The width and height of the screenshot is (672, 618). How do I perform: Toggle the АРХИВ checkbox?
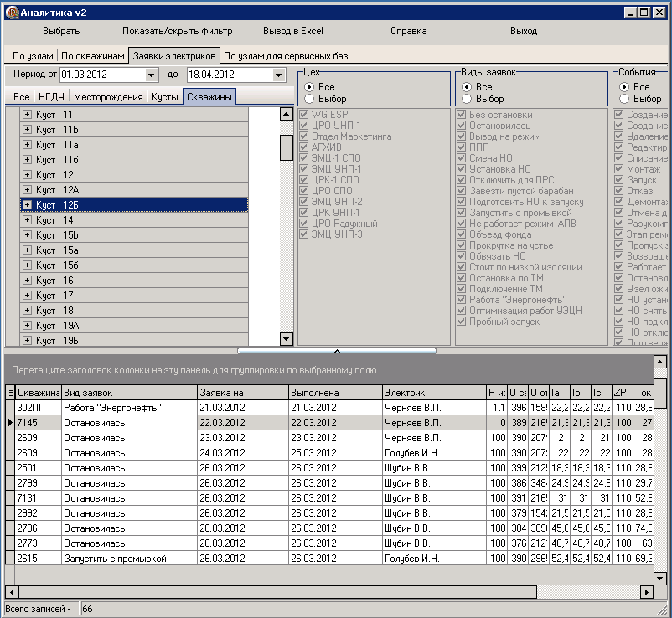point(304,147)
